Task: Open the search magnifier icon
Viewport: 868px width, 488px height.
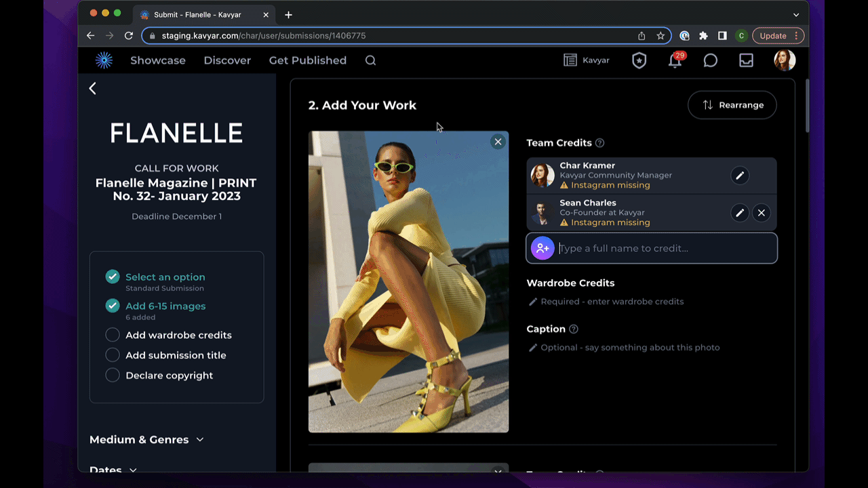Action: (370, 60)
